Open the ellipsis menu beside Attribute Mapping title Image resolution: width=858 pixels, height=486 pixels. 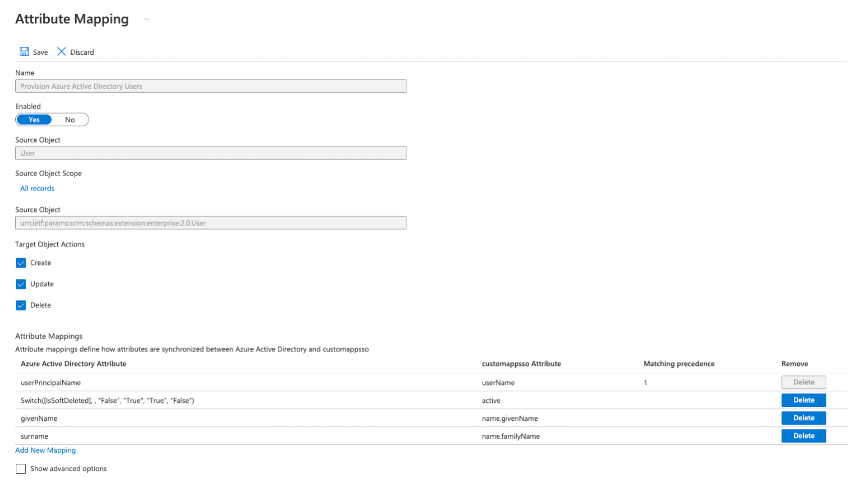[x=146, y=19]
